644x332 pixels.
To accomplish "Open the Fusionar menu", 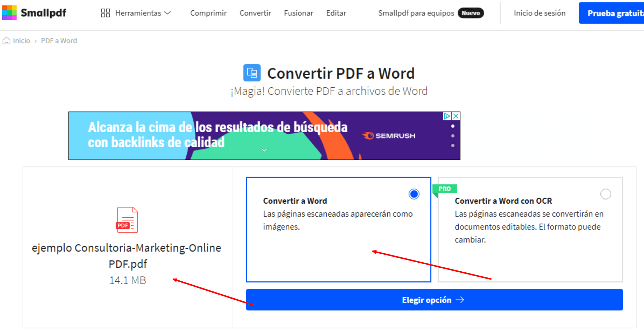I will click(x=298, y=13).
